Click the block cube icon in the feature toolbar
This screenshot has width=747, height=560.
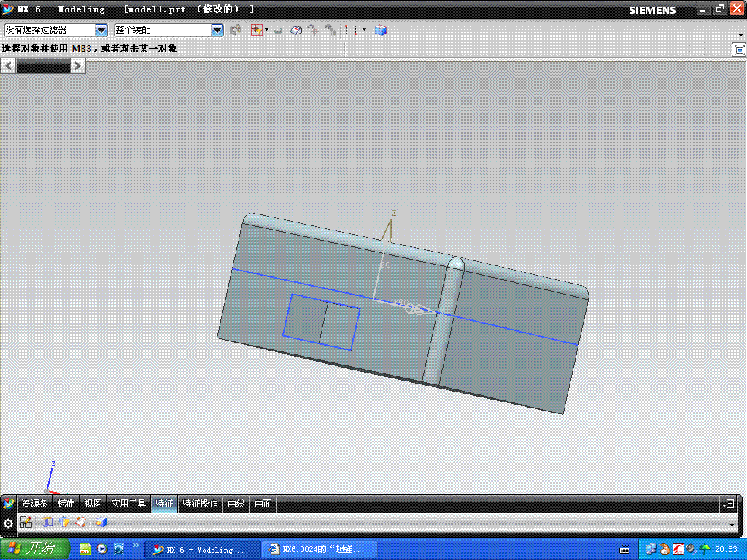click(101, 522)
